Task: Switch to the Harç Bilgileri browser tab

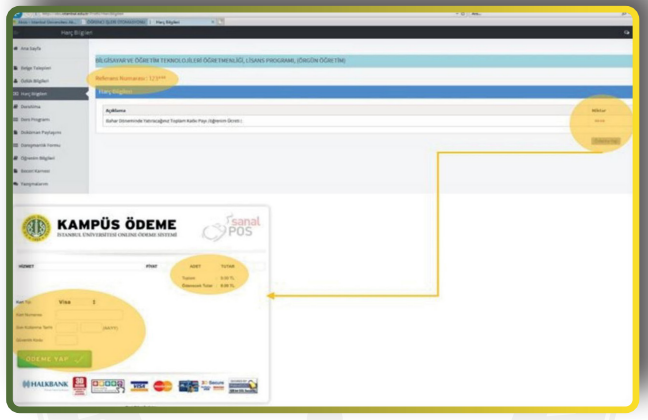Action: click(182, 22)
